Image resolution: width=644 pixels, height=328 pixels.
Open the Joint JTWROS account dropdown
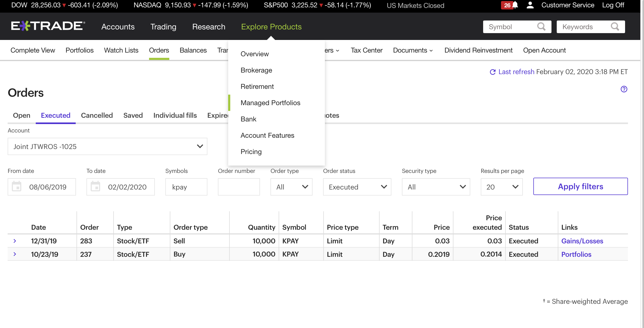point(107,146)
